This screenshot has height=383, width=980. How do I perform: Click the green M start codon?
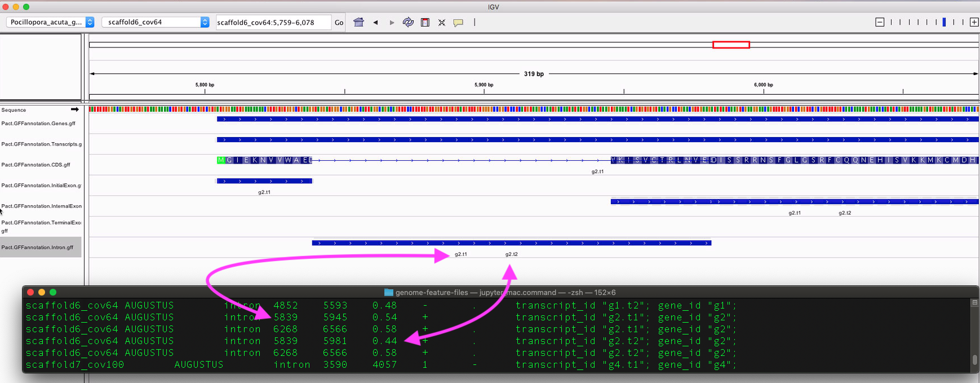click(x=220, y=160)
